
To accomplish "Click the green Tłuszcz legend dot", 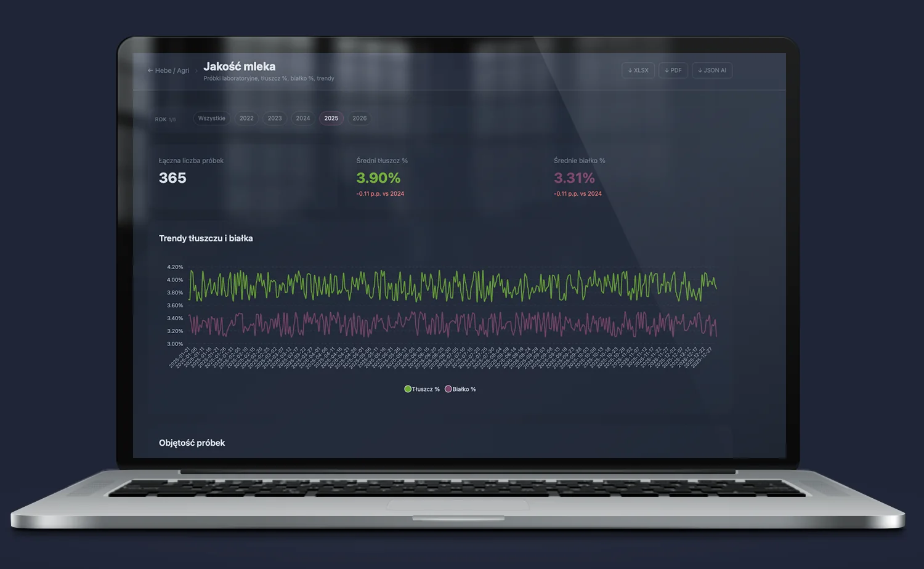I will point(408,389).
